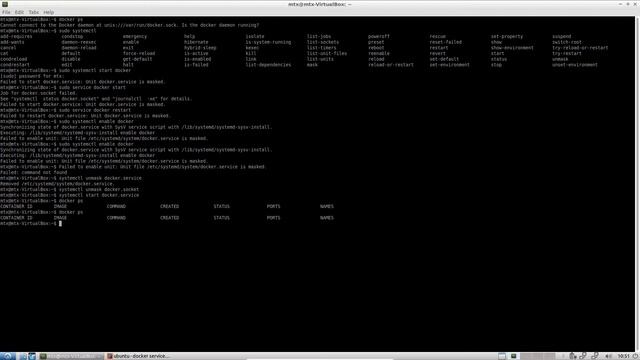640x360 pixels.
Task: Click the desktop pager in the taskbar
Action: [538, 356]
